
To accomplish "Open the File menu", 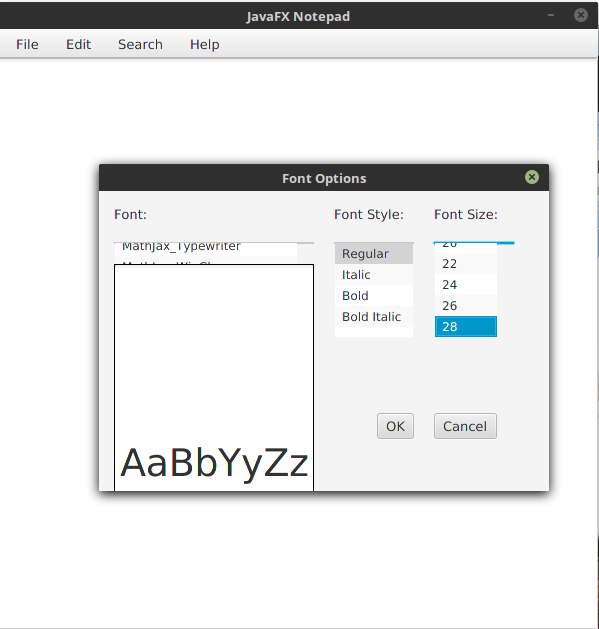I will (27, 44).
